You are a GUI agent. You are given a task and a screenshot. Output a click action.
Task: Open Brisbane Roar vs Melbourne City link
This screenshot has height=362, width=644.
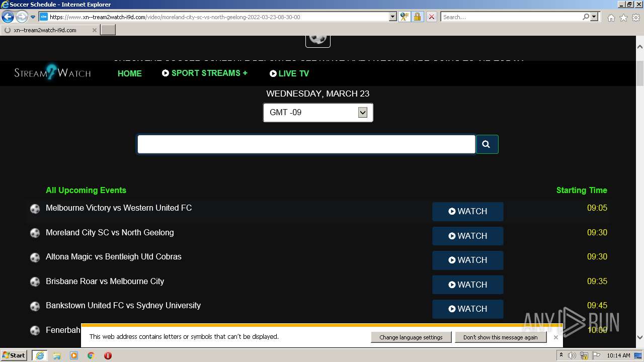tap(105, 281)
